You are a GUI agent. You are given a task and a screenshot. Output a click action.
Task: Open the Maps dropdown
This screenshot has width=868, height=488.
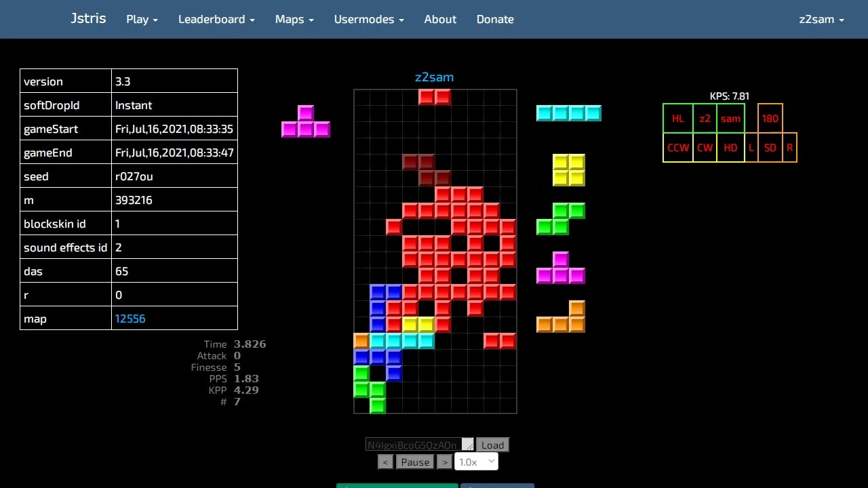tap(294, 19)
